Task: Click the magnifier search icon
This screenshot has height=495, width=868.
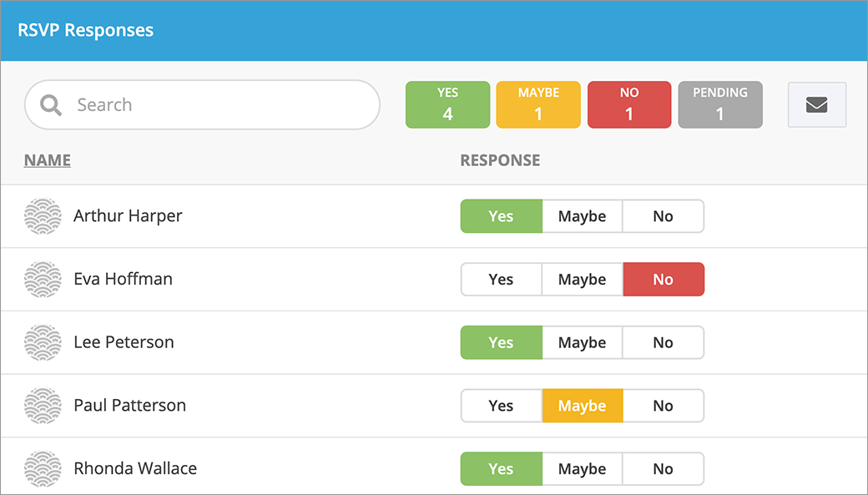Action: click(51, 105)
